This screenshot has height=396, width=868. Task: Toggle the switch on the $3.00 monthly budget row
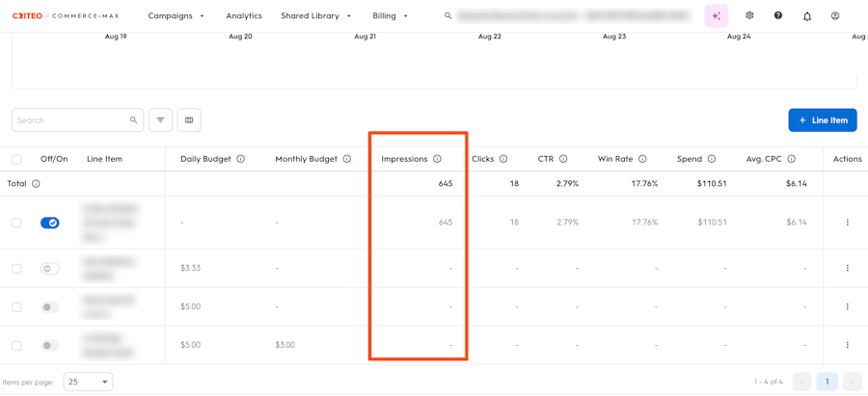click(x=50, y=345)
